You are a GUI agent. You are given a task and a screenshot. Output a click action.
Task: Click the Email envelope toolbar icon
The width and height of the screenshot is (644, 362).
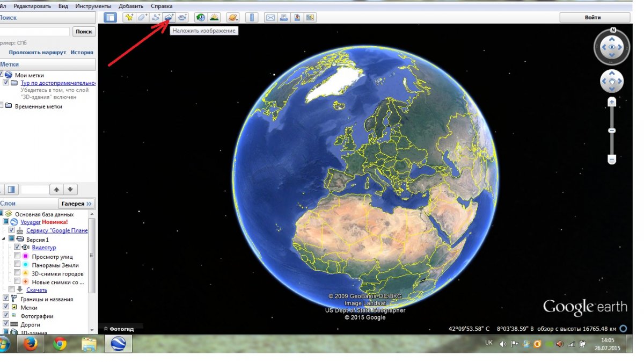[x=270, y=18]
